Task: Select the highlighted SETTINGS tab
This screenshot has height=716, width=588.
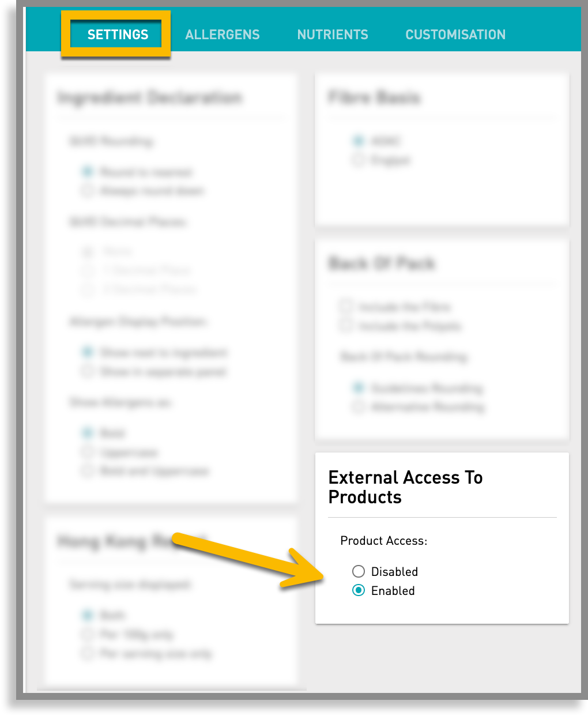Action: pos(117,35)
